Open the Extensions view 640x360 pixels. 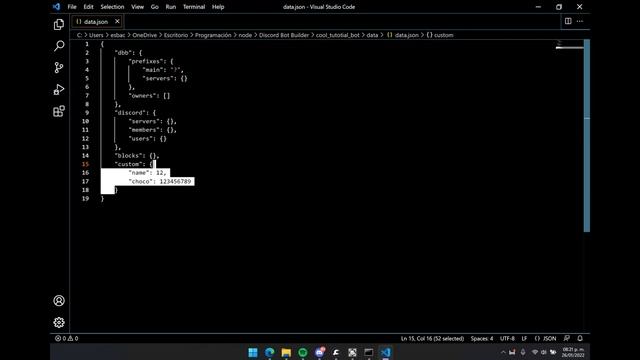tap(59, 111)
